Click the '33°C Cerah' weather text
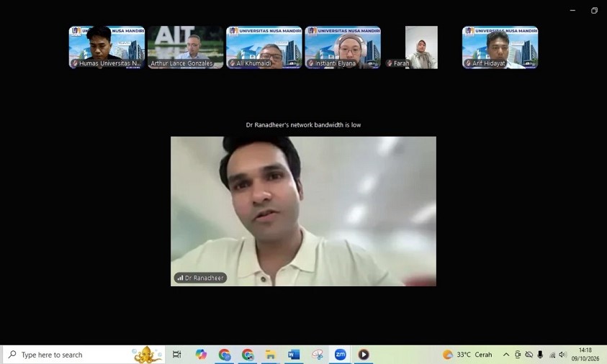 tap(475, 355)
